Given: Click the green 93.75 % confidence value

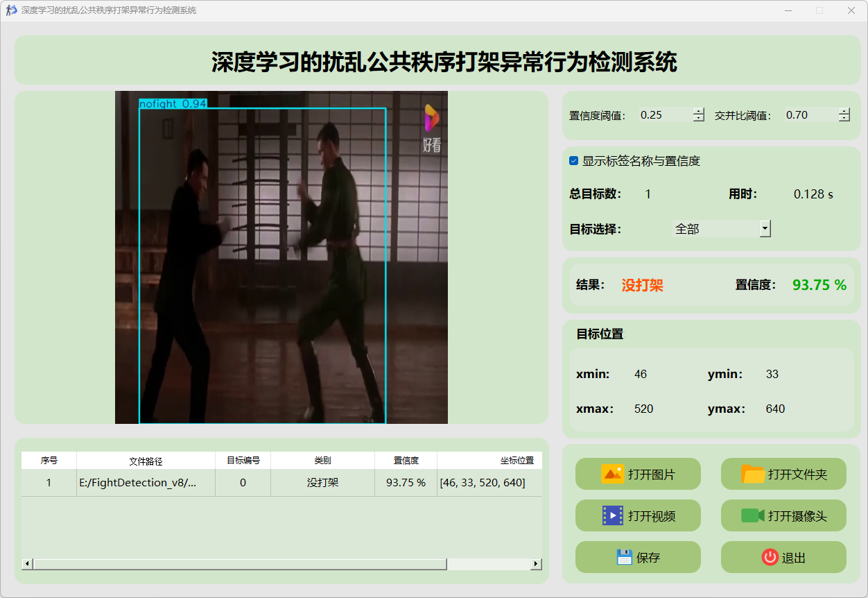Looking at the screenshot, I should pos(819,285).
